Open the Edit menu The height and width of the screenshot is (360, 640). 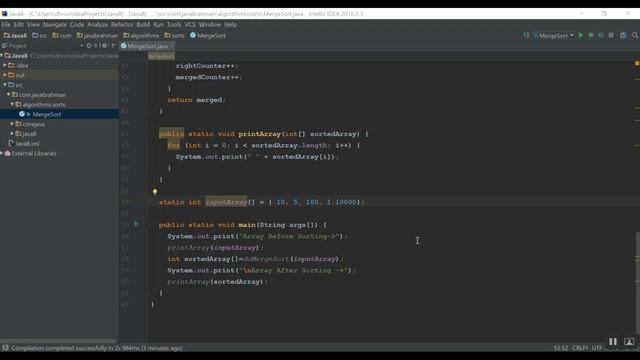[x=19, y=24]
